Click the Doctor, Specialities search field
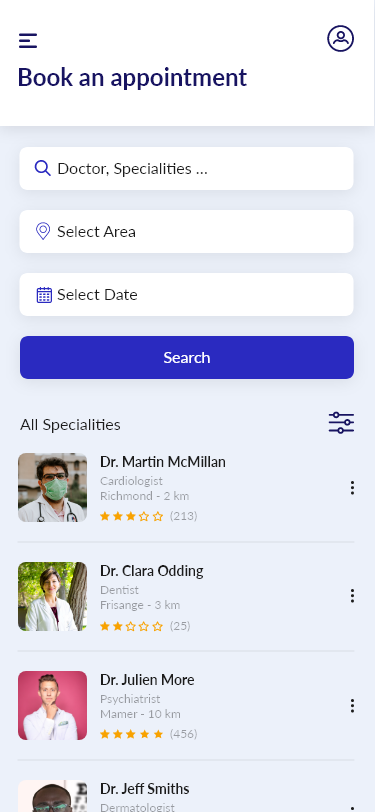Image resolution: width=375 pixels, height=812 pixels. tap(186, 168)
